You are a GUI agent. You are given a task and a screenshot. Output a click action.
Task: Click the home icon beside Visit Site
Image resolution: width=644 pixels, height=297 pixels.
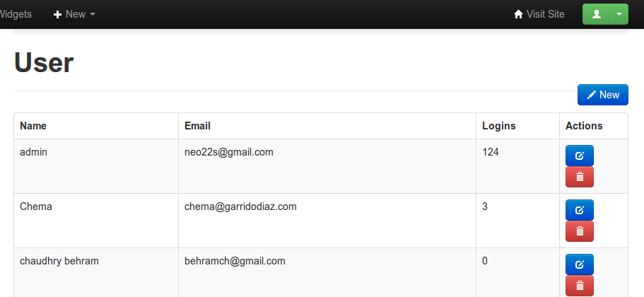coord(519,14)
